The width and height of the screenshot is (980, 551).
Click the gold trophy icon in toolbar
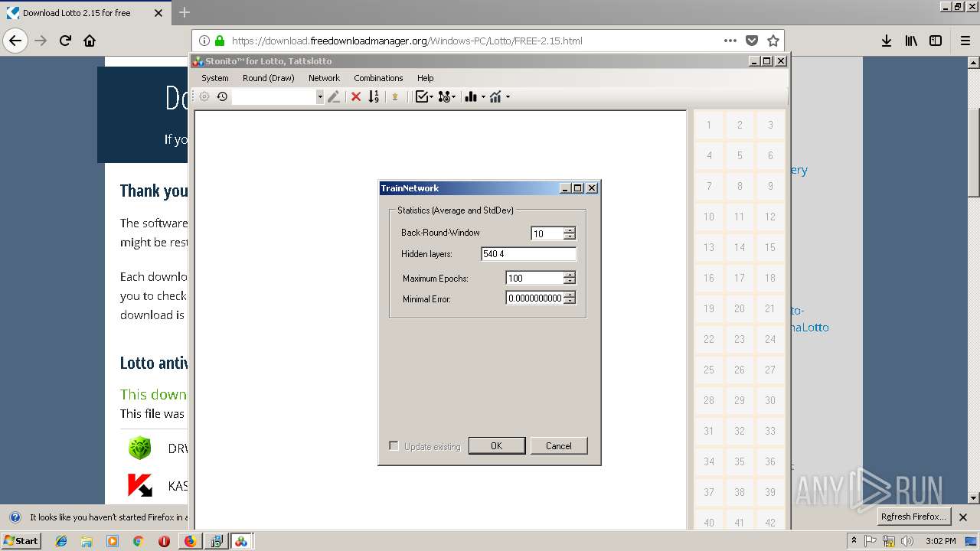395,96
